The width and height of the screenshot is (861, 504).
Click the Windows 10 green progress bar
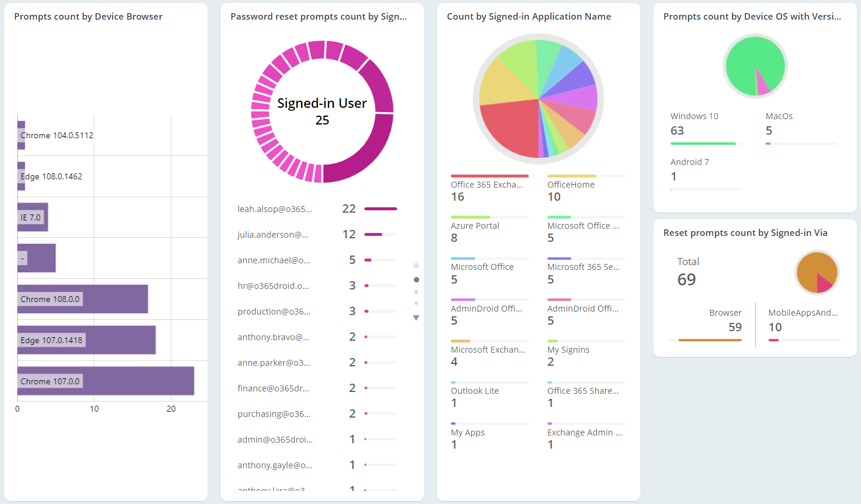click(703, 144)
